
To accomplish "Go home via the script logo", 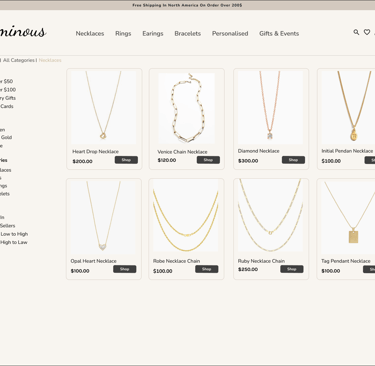I will coord(23,32).
